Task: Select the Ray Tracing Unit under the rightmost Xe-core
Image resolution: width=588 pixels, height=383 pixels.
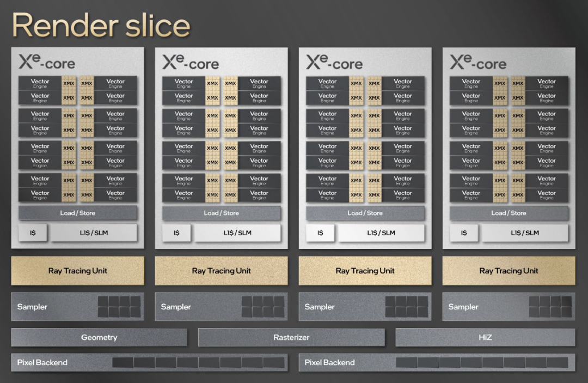Action: click(509, 270)
